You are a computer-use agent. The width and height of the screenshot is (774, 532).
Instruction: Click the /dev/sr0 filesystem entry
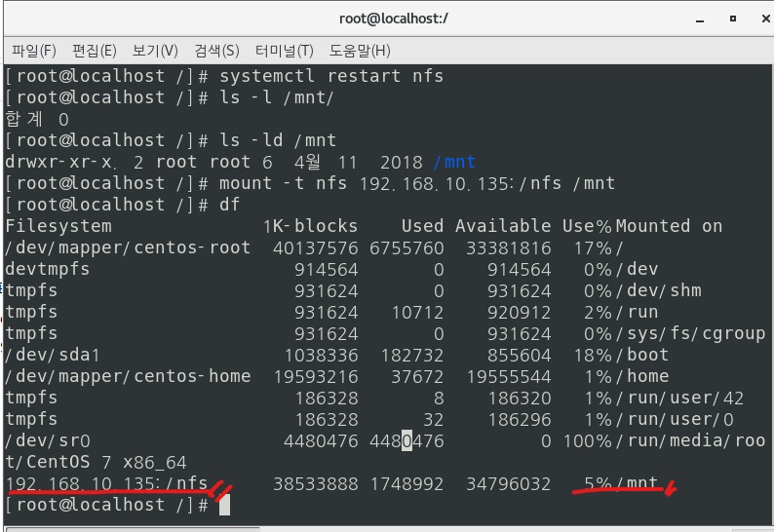48,441
